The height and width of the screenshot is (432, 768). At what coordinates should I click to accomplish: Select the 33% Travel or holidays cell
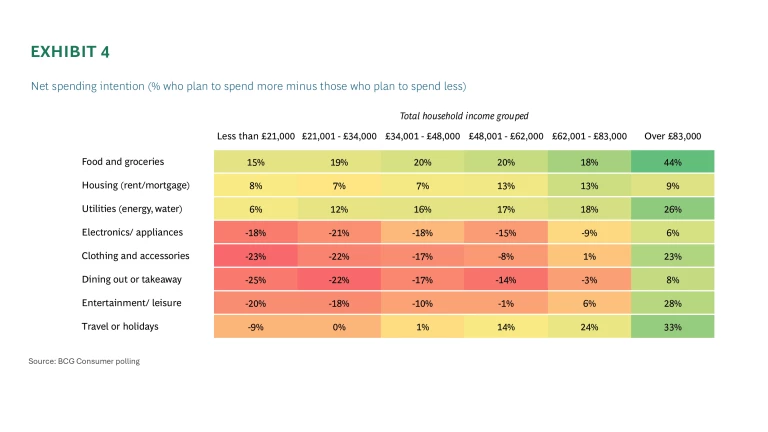coord(673,326)
